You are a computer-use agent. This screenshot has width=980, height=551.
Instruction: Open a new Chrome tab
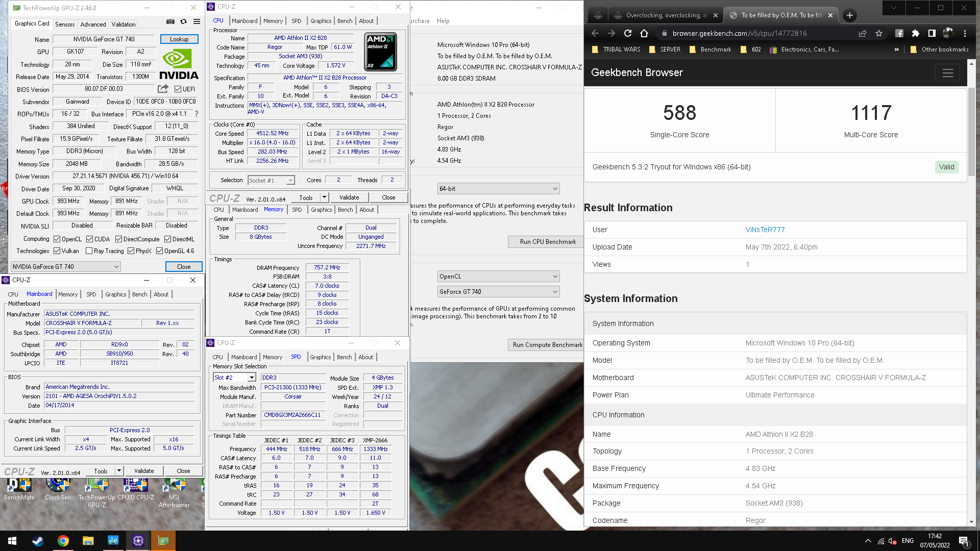850,15
